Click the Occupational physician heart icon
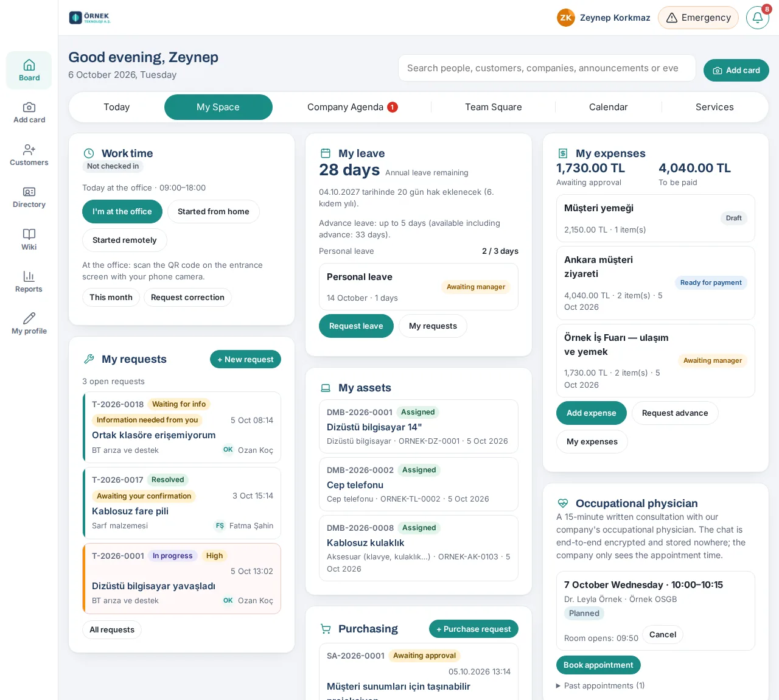 [x=563, y=503]
